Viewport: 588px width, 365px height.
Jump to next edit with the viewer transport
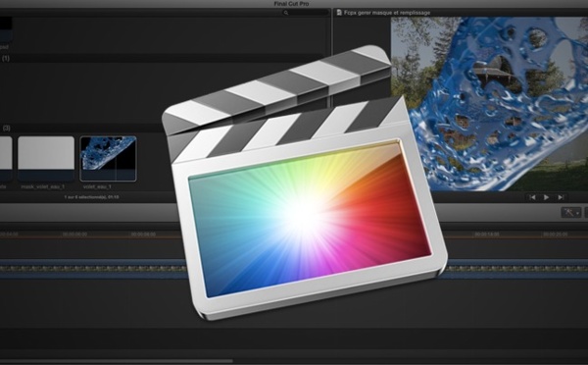point(561,197)
